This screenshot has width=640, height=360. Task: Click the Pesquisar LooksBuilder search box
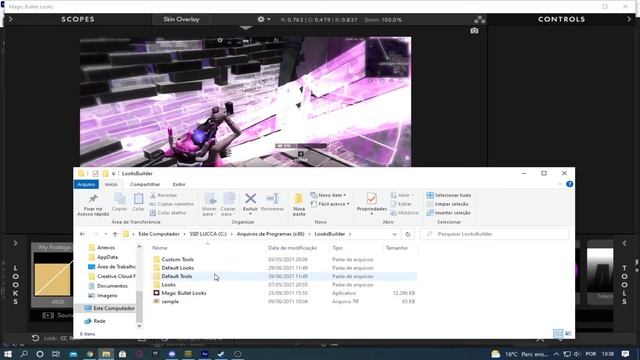495,234
